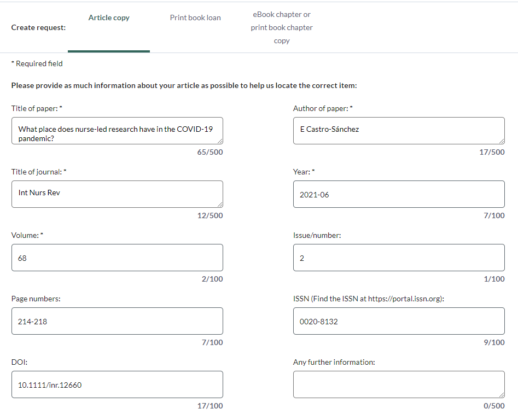The image size is (518, 420).
Task: Select eBook chapter or print book chapter copy tab
Action: click(282, 27)
